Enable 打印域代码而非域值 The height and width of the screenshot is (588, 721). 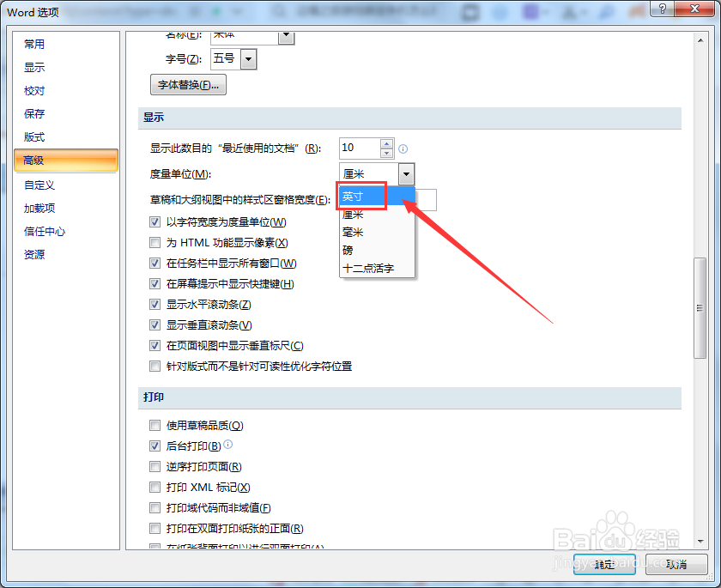click(x=155, y=507)
